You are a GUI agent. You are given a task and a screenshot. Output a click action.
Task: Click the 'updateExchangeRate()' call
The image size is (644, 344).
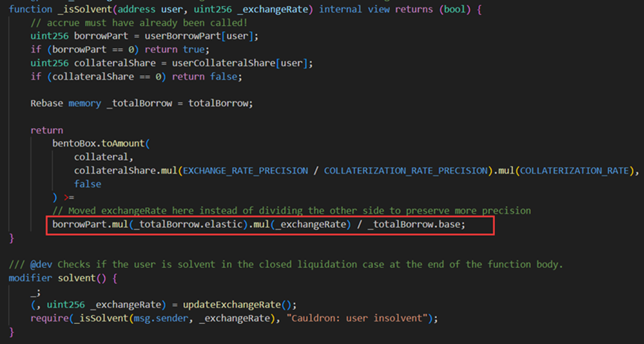237,305
